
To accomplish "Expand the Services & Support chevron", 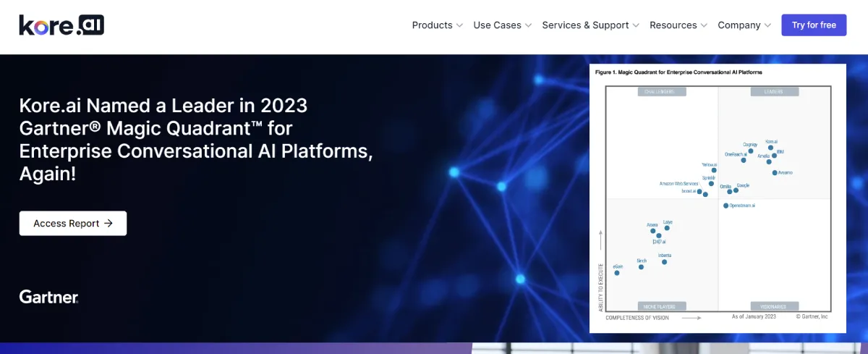I will (636, 25).
